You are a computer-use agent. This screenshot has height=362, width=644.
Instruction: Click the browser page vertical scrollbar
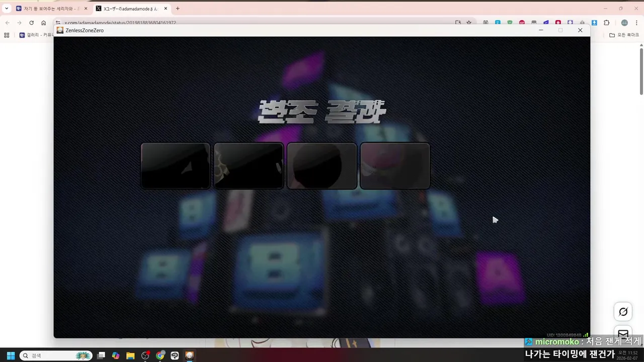(x=641, y=70)
